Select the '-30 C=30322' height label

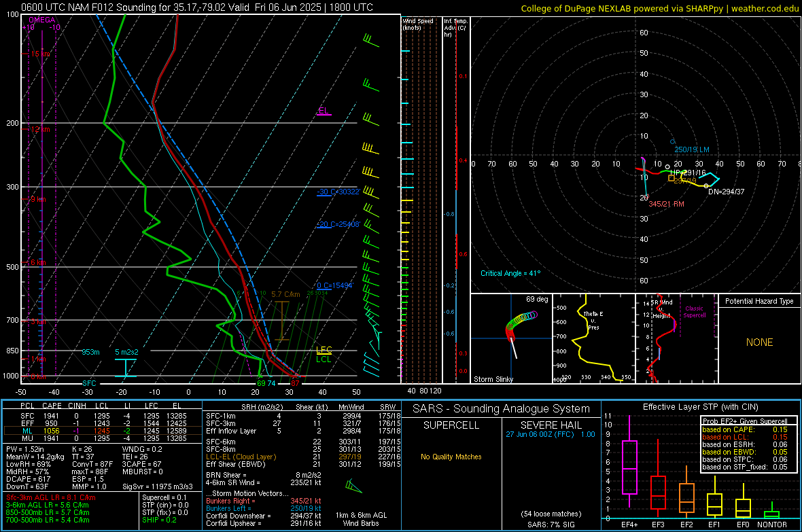[338, 192]
